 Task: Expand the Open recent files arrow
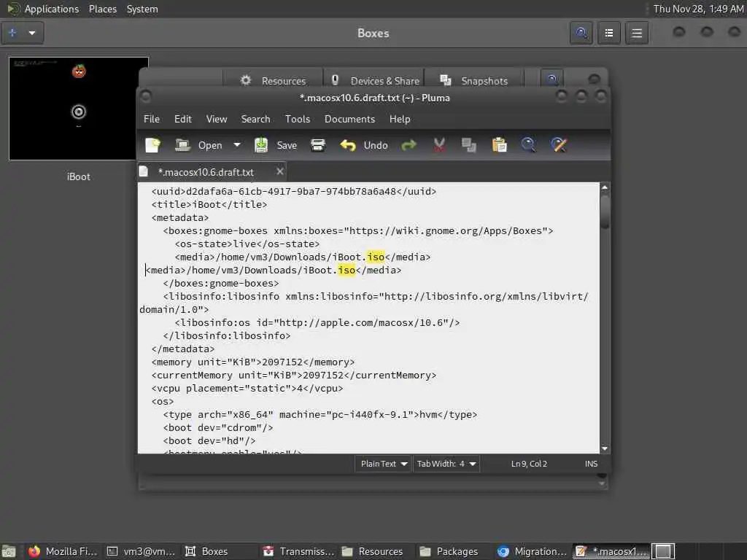pos(237,145)
